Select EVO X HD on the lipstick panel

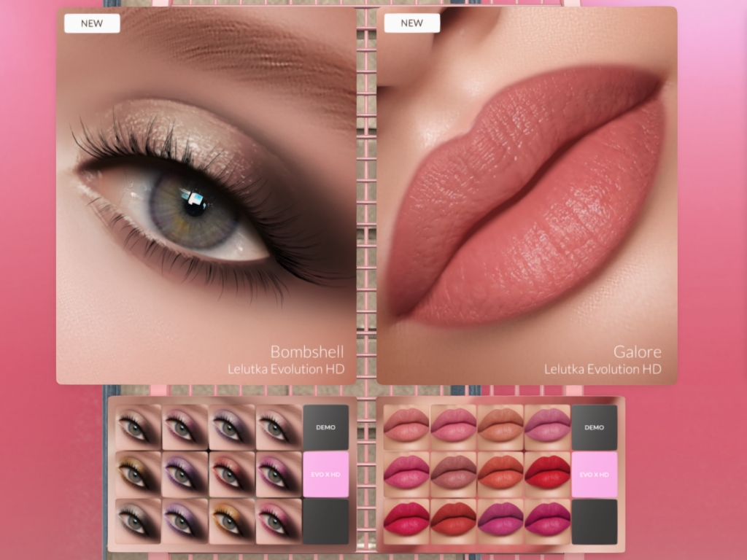point(594,474)
